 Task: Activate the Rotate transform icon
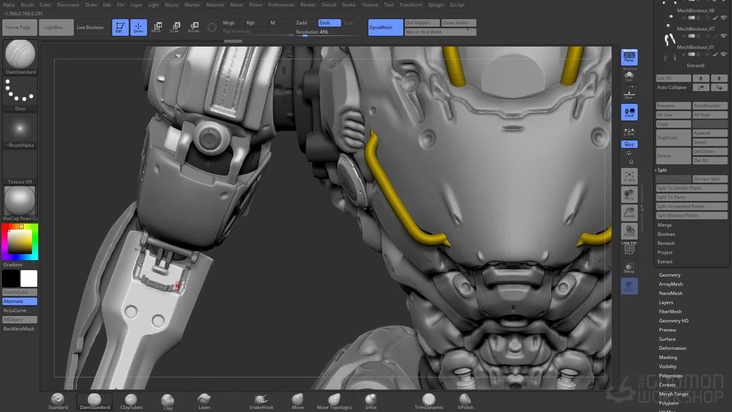tap(193, 27)
